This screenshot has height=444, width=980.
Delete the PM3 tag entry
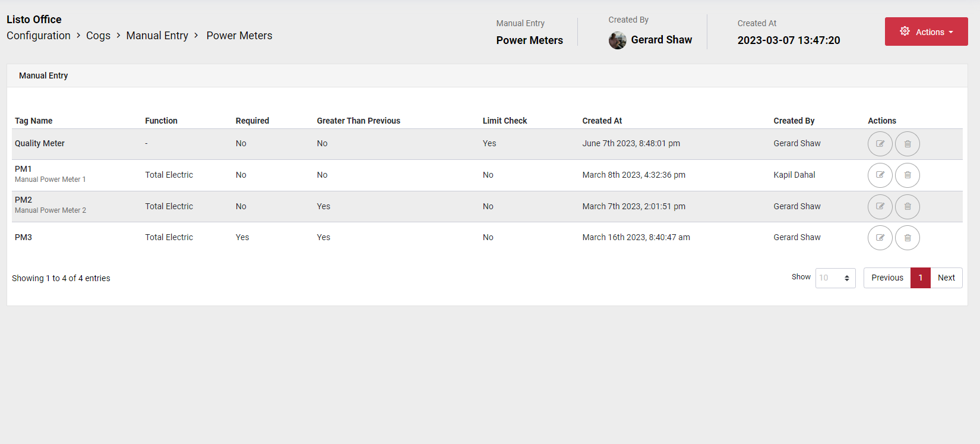coord(908,238)
